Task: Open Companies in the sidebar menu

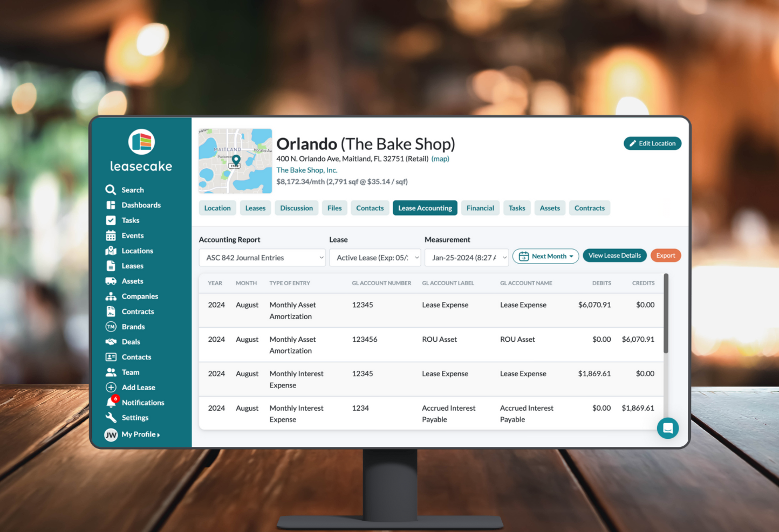Action: point(140,296)
